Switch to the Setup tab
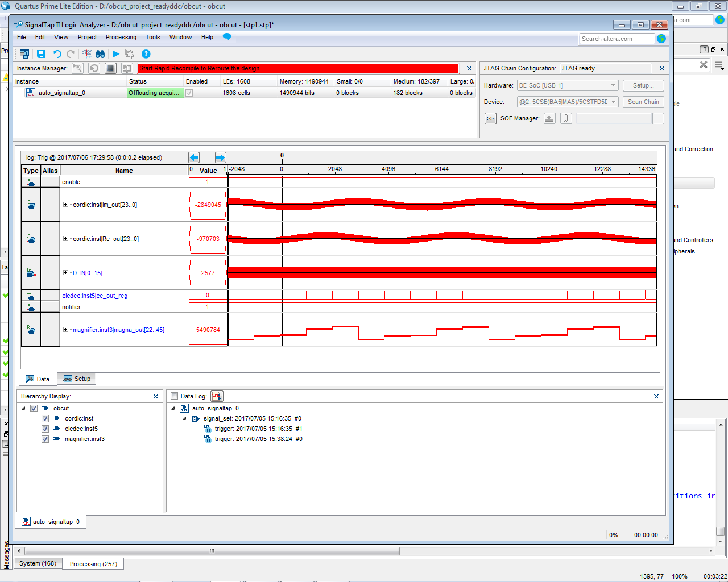 pos(77,379)
